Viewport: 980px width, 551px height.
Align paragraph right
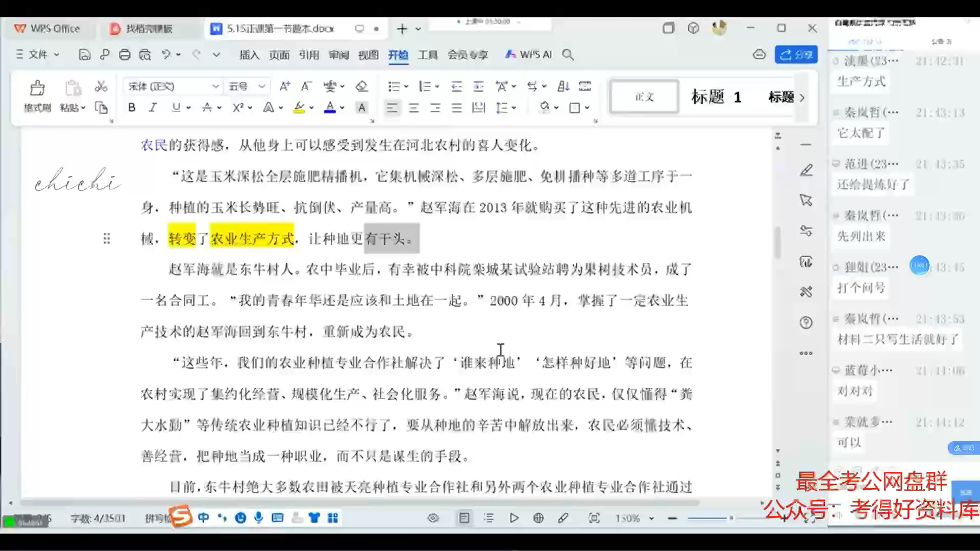click(435, 108)
